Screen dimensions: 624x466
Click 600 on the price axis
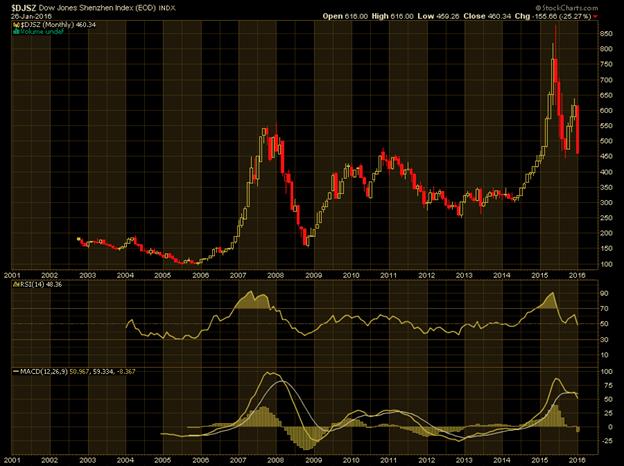(x=607, y=111)
